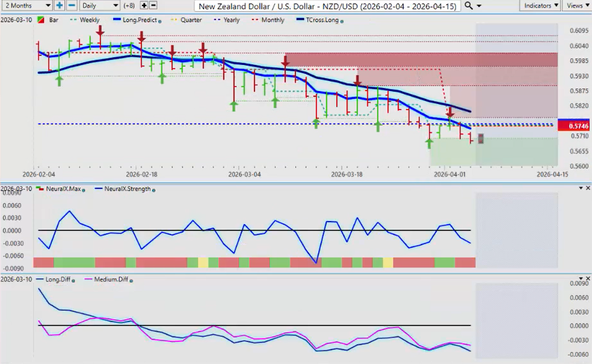Open the 2 Months range dropdown
The height and width of the screenshot is (364, 592).
coord(27,6)
